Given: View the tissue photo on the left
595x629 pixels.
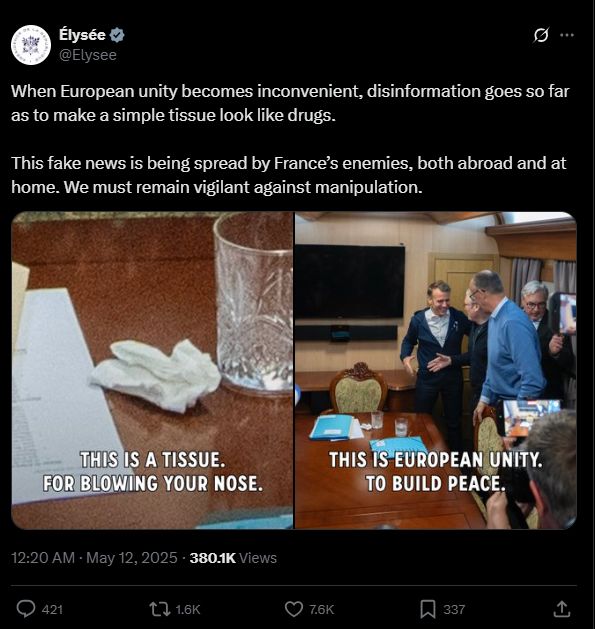Looking at the screenshot, I should (152, 370).
